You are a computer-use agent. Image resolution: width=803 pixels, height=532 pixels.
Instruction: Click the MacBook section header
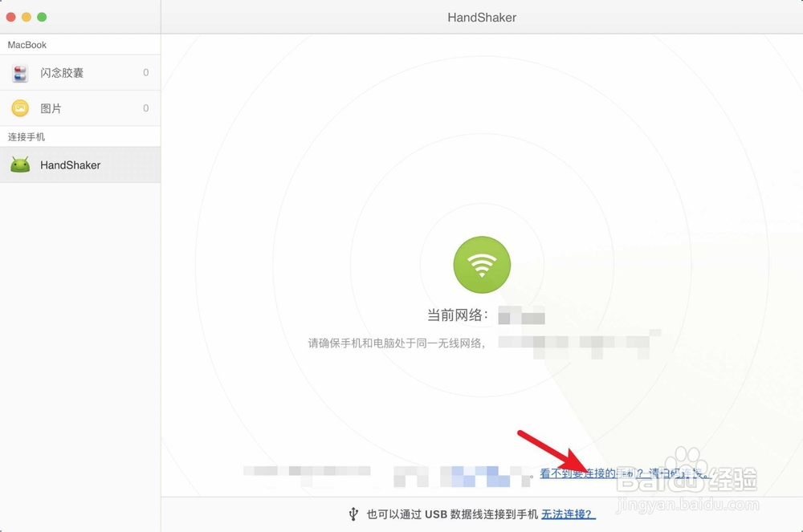point(27,45)
